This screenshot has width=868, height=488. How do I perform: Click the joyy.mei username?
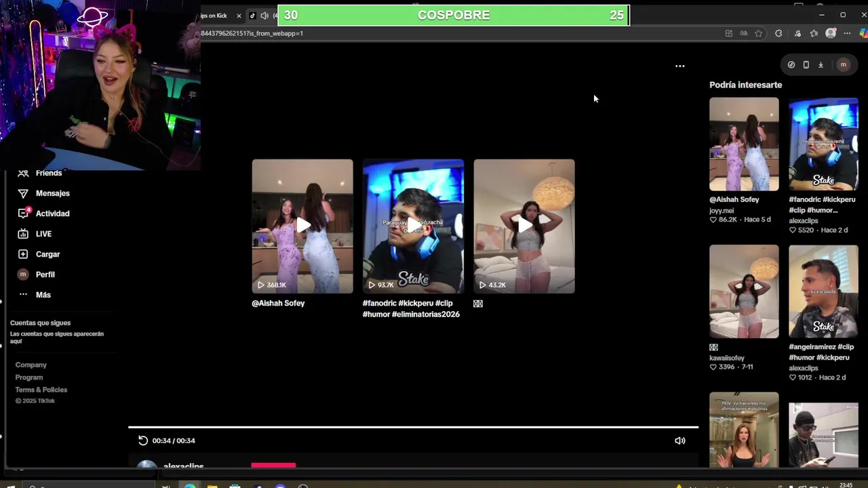pyautogui.click(x=723, y=210)
